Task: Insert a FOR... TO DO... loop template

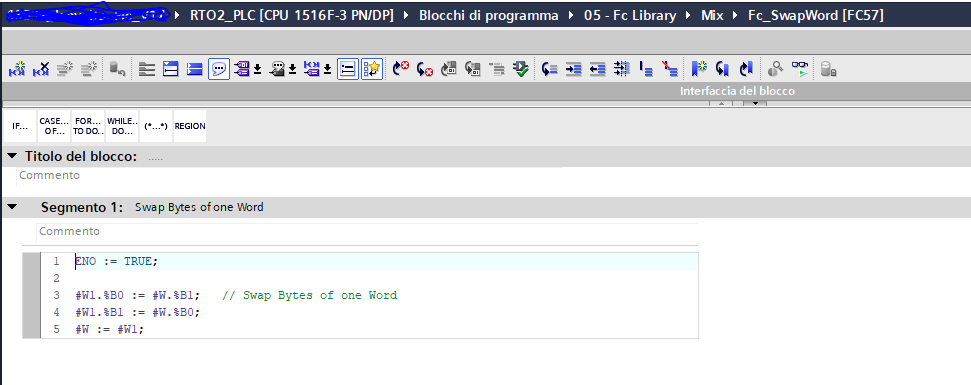Action: (x=88, y=126)
